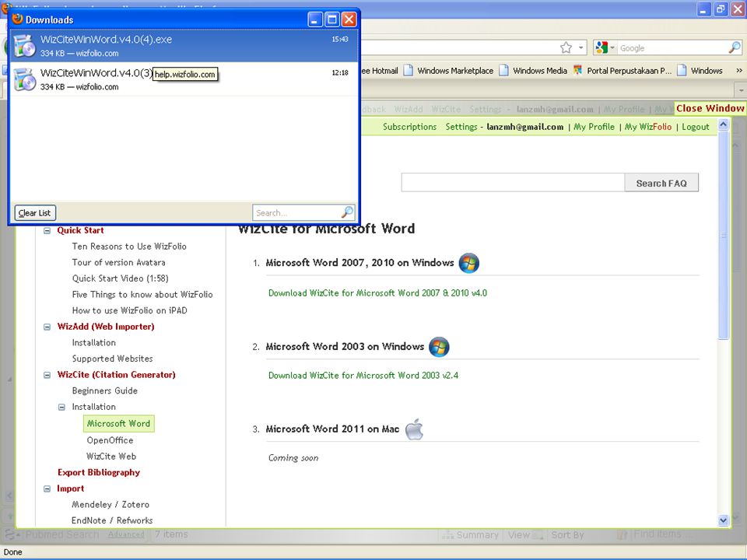
Task: Open the Subscriptions menu item
Action: click(410, 127)
